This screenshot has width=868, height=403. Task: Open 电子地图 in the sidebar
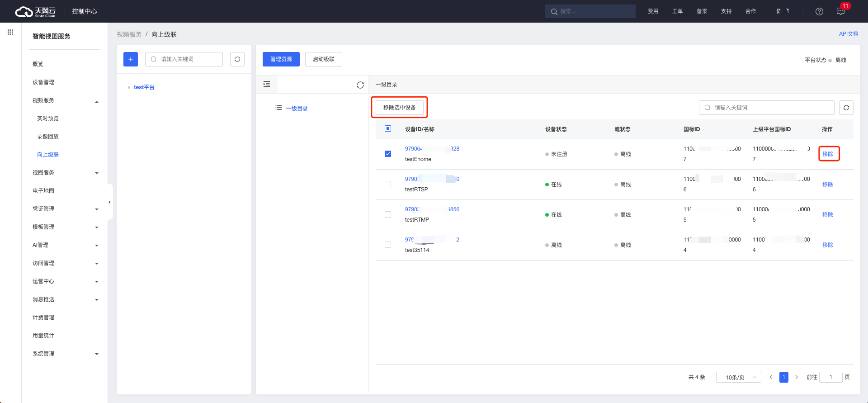pos(43,191)
